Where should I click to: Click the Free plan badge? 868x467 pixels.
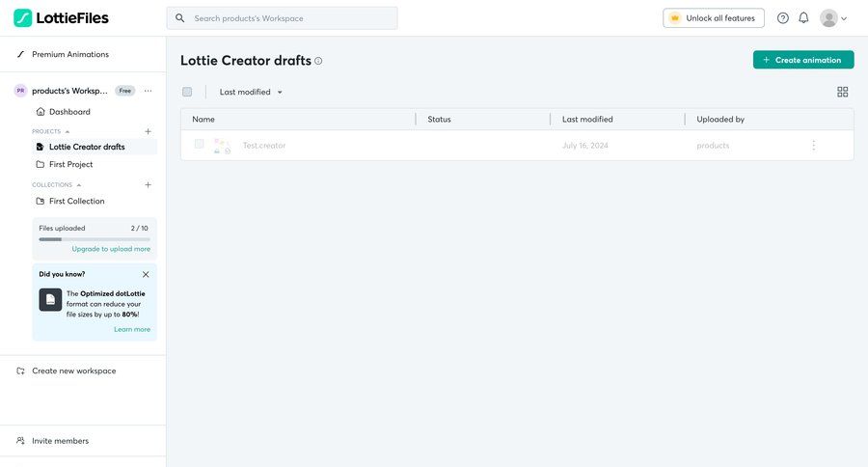coord(125,91)
